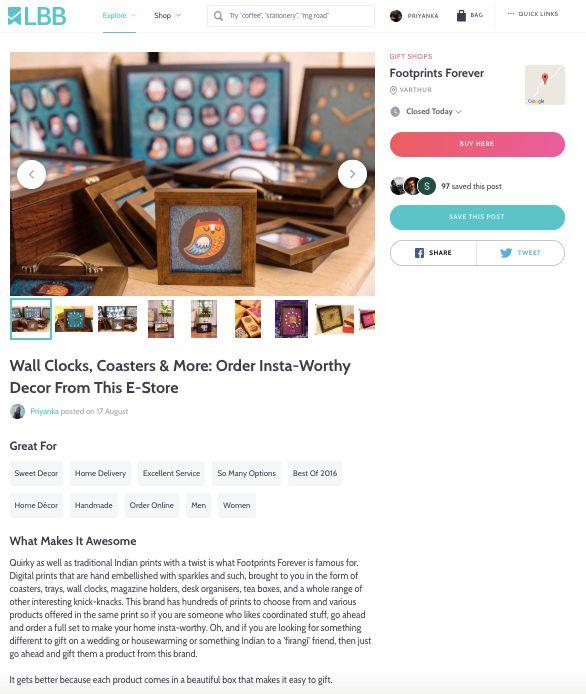Viewport: 586px width, 694px height.
Task: Expand the Explore dropdown
Action: click(119, 15)
